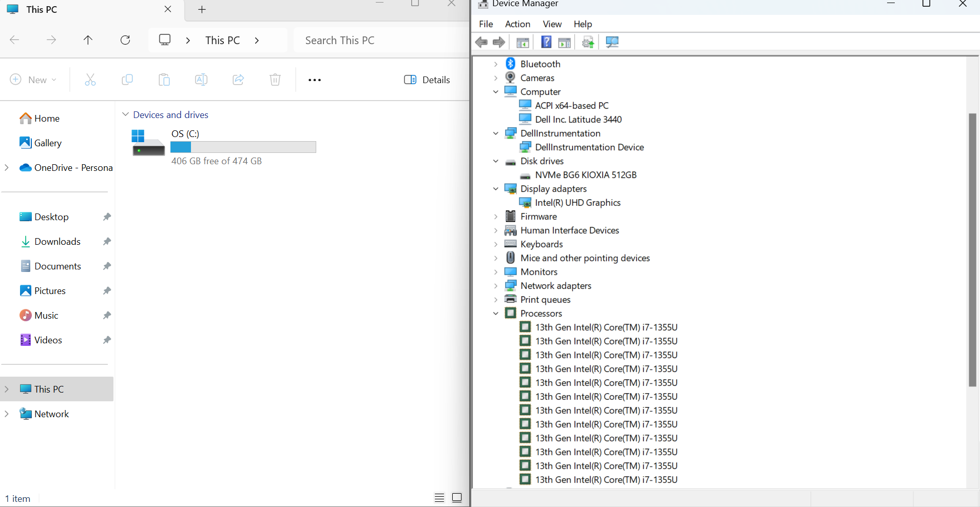The image size is (980, 507).
Task: Open Downloads in the navigation sidebar
Action: click(x=57, y=242)
